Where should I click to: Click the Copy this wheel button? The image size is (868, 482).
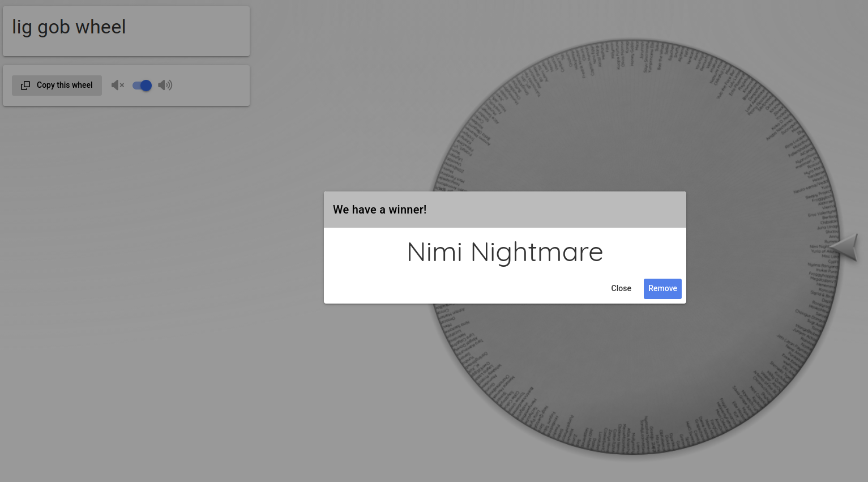pos(57,86)
